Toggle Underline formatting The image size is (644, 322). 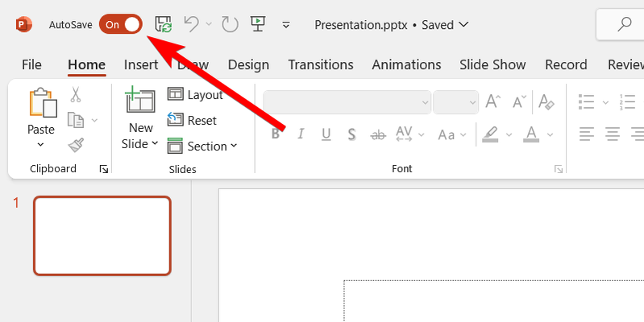tap(326, 134)
